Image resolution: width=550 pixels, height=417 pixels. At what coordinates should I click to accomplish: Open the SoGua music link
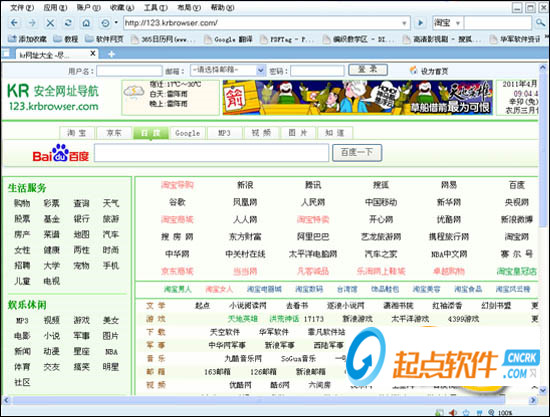298,358
